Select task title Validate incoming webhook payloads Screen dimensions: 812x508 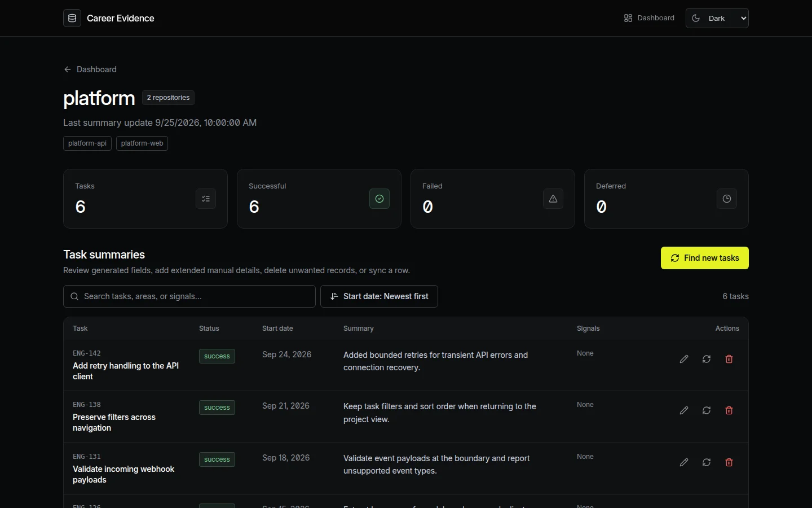[123, 474]
